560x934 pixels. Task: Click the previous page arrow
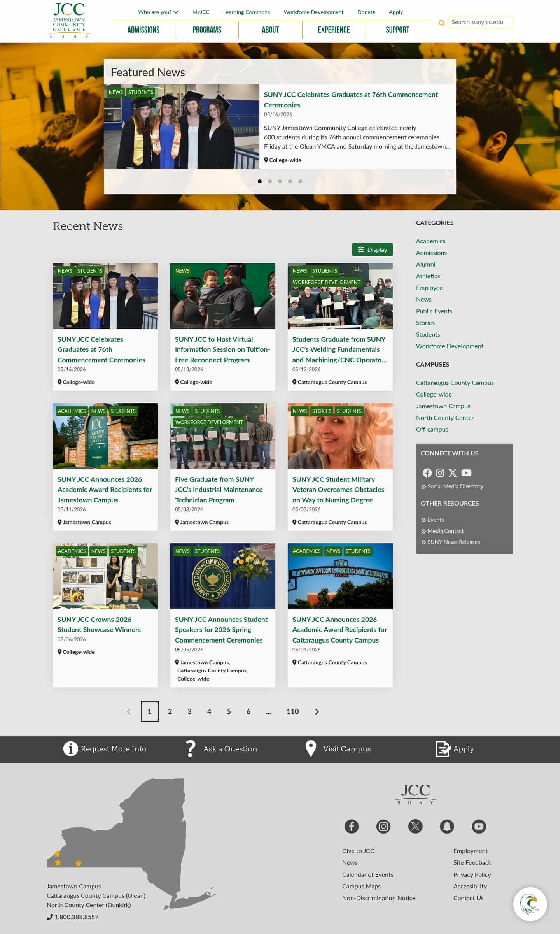click(129, 711)
